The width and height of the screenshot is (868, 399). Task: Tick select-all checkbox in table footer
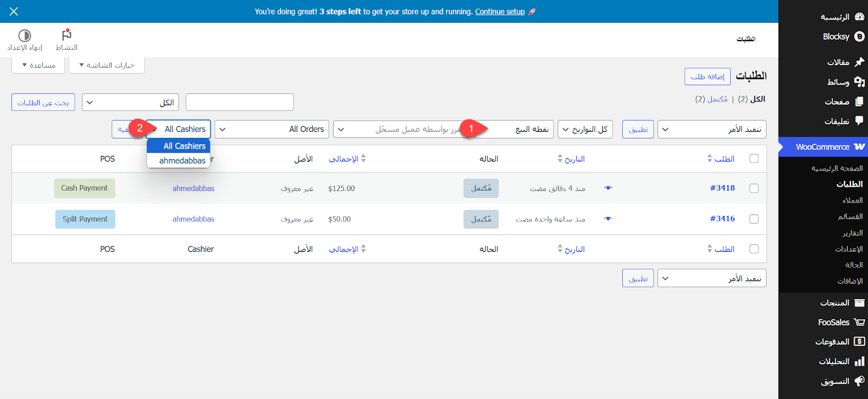point(754,249)
